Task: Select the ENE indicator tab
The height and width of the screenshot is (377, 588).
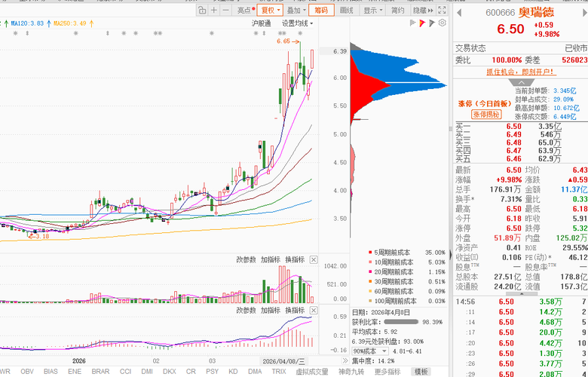Action: [x=75, y=372]
